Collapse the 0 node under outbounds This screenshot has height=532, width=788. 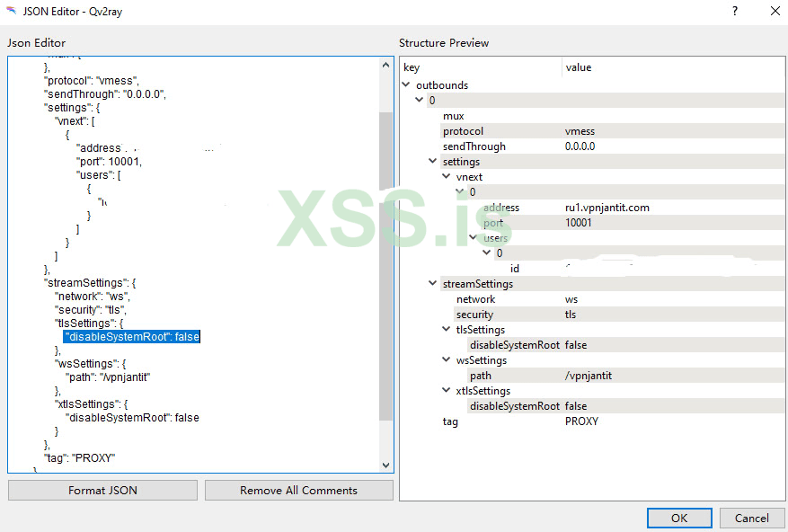tap(419, 100)
